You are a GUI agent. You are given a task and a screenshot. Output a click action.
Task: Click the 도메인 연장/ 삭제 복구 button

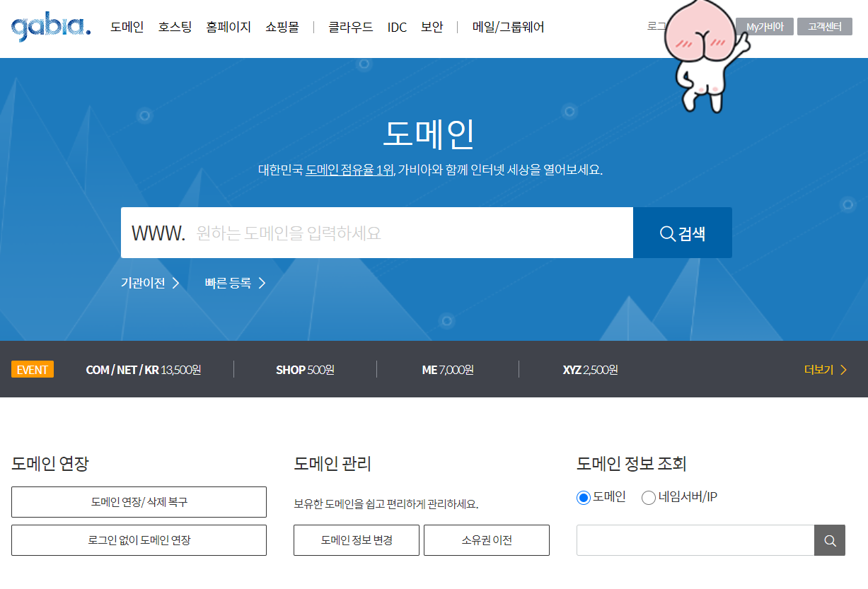pyautogui.click(x=139, y=502)
